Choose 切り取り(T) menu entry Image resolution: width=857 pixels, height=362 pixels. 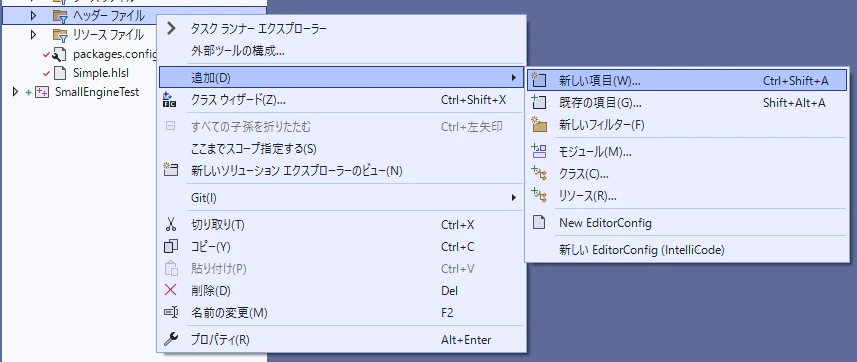tap(342, 225)
